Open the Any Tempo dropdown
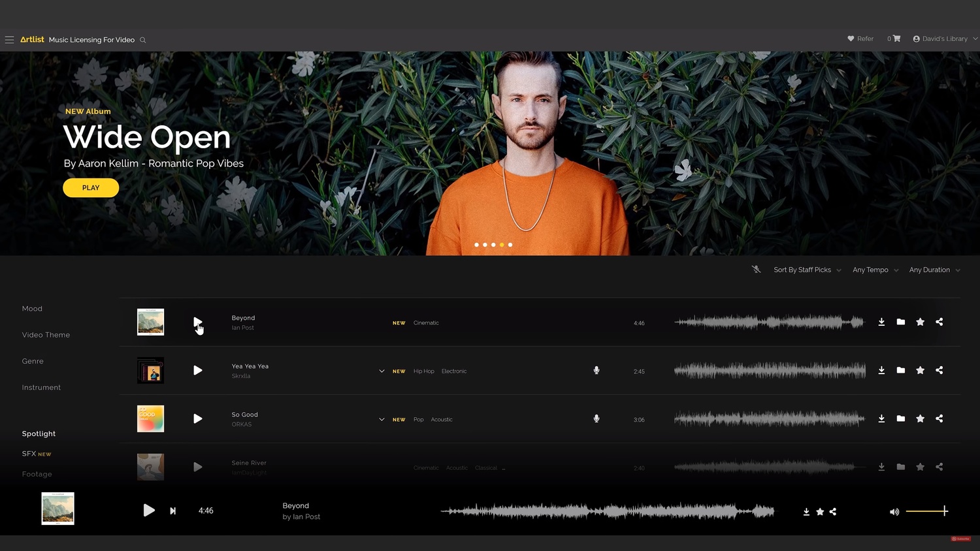Image resolution: width=980 pixels, height=551 pixels. click(x=875, y=270)
